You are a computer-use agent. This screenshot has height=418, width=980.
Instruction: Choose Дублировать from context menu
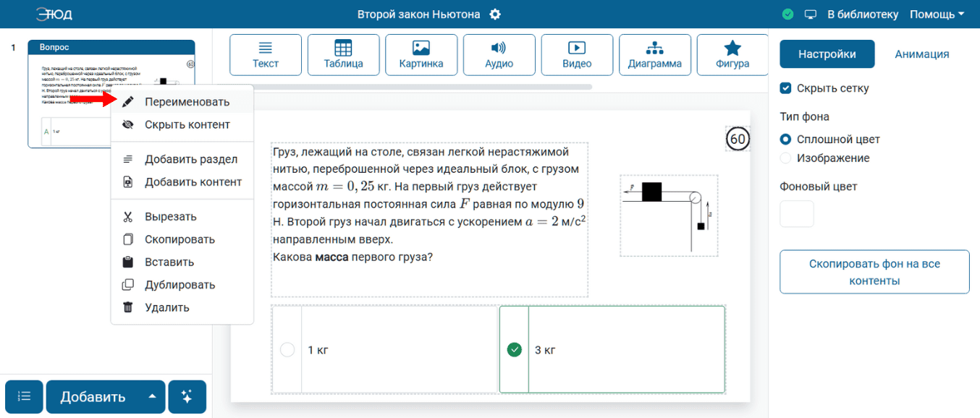click(x=182, y=285)
